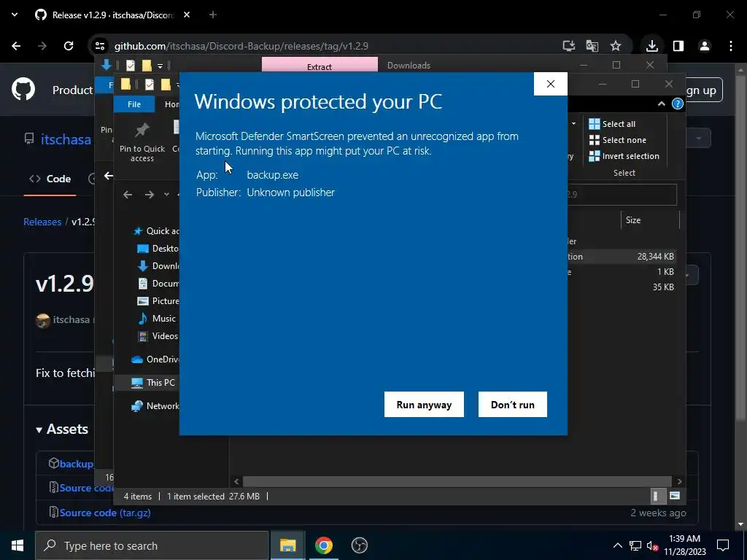
Task: Switch to the Code tab on GitHub
Action: [50, 179]
